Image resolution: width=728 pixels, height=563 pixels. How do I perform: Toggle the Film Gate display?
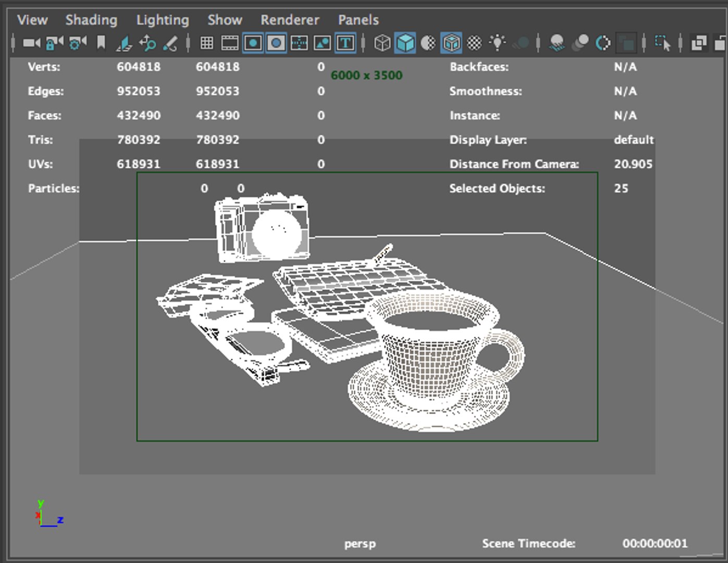tap(230, 43)
